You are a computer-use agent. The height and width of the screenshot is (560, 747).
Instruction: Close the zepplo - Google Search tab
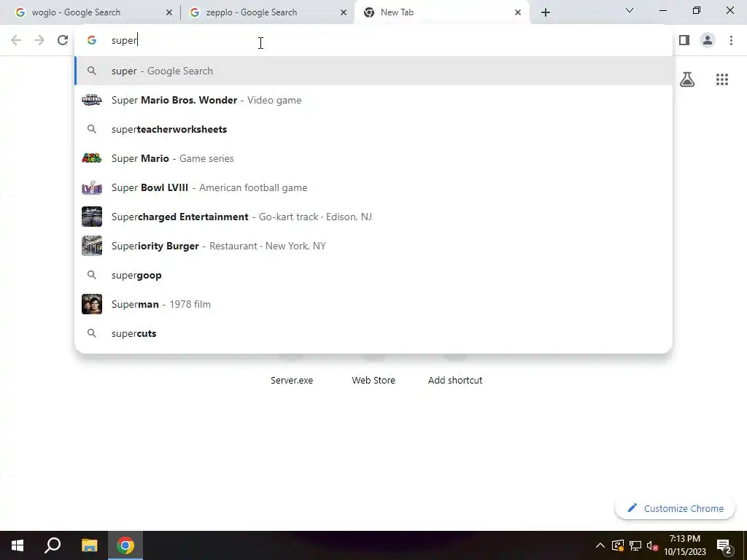(343, 13)
